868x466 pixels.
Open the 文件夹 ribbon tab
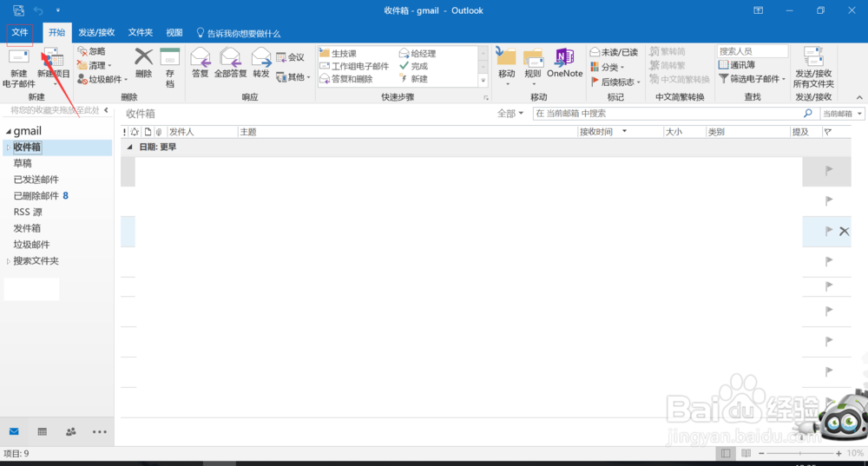click(140, 33)
